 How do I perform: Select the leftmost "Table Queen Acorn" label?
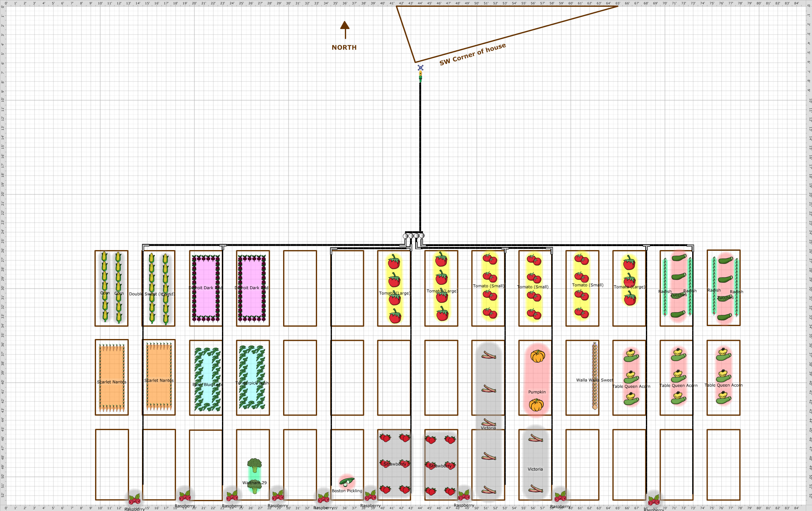tap(631, 387)
